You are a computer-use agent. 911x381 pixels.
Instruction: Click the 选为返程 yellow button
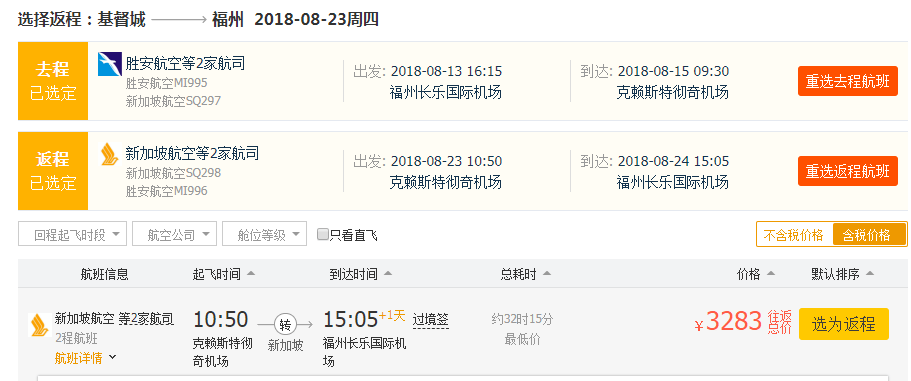tap(844, 324)
